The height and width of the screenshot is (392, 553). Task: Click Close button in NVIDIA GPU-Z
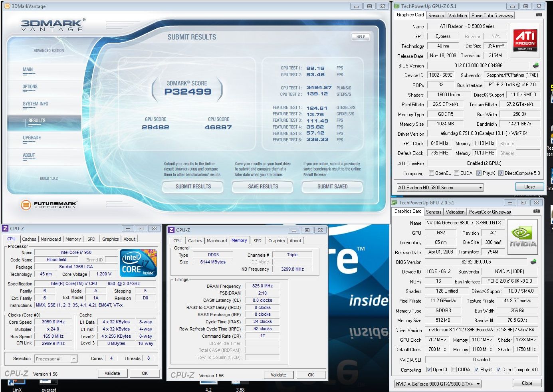point(527,383)
